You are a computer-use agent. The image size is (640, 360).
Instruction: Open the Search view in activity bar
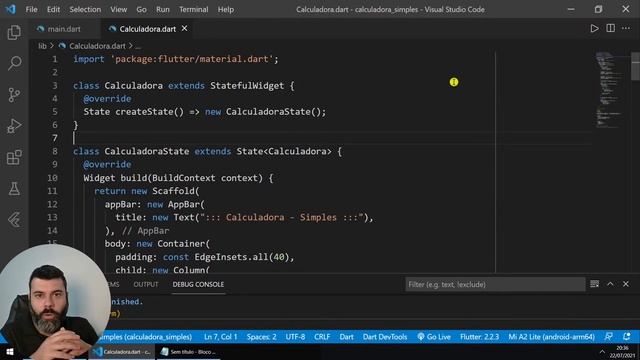(x=14, y=63)
